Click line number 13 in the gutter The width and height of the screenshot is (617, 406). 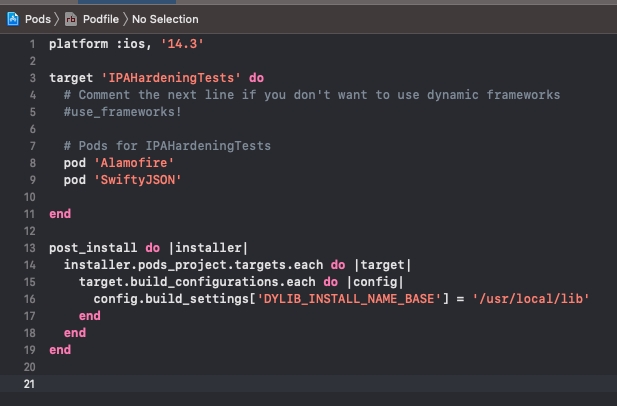[x=29, y=248]
